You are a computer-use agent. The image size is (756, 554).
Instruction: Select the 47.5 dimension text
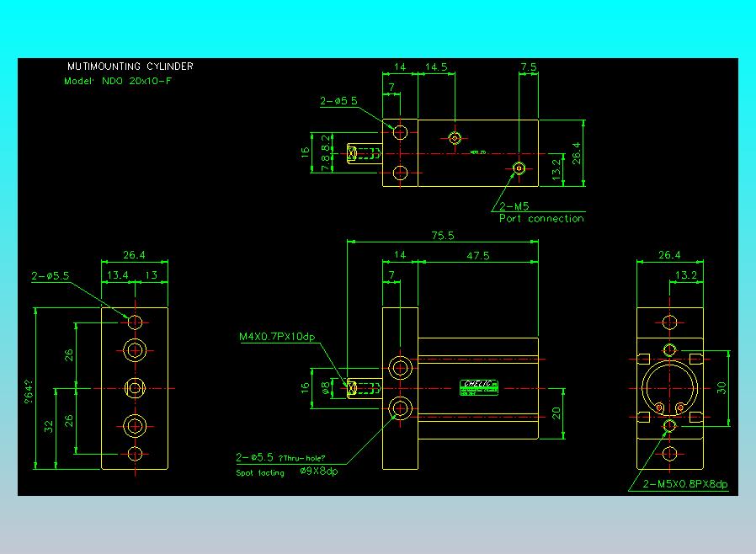click(476, 255)
